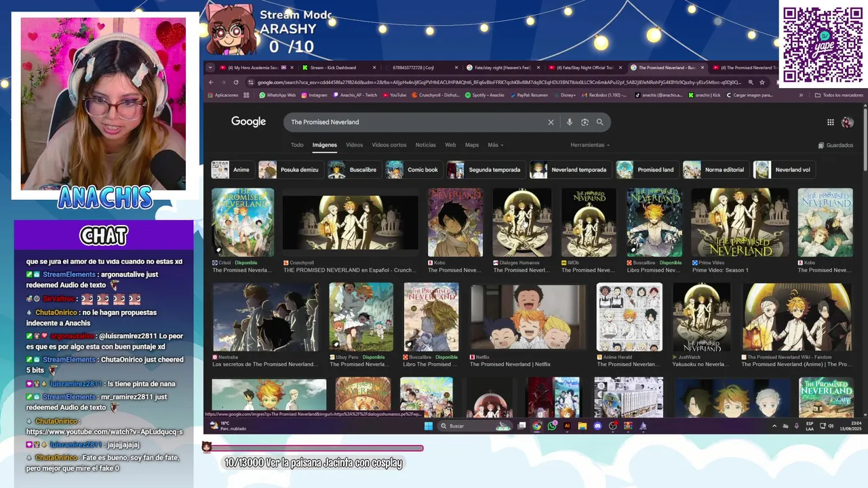Go back in Chrome
The image size is (868, 488).
coord(211,82)
